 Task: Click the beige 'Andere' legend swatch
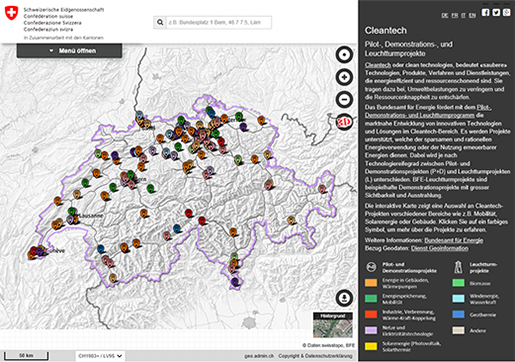[458, 330]
